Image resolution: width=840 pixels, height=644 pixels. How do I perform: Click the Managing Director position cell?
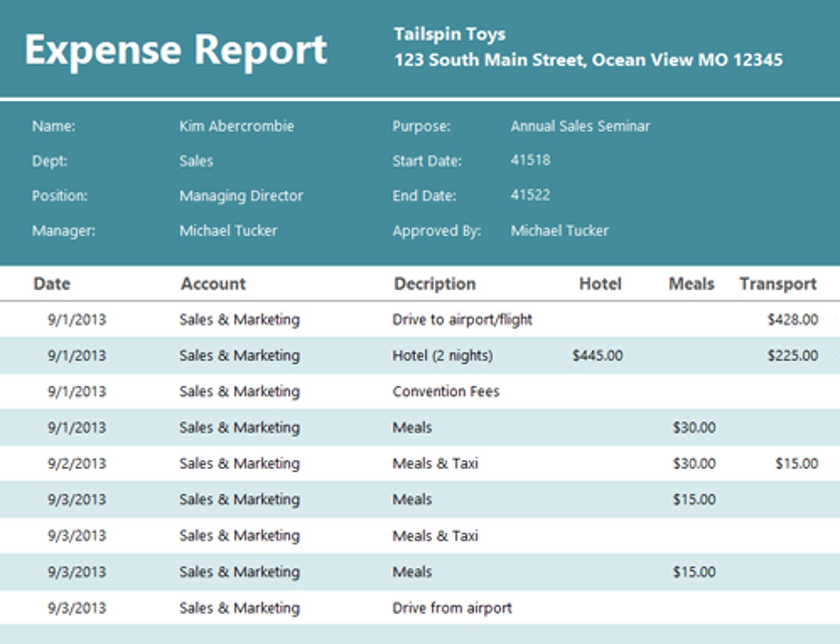[x=241, y=196]
